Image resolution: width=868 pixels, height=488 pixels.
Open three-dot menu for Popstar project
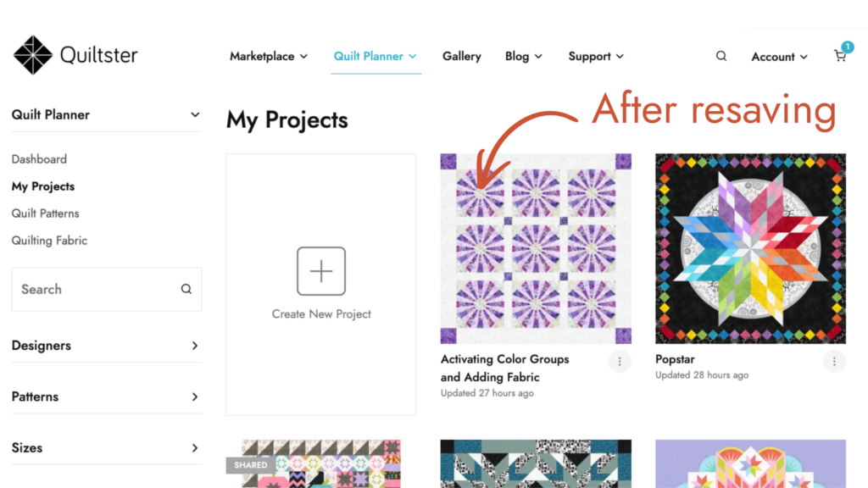(x=834, y=362)
